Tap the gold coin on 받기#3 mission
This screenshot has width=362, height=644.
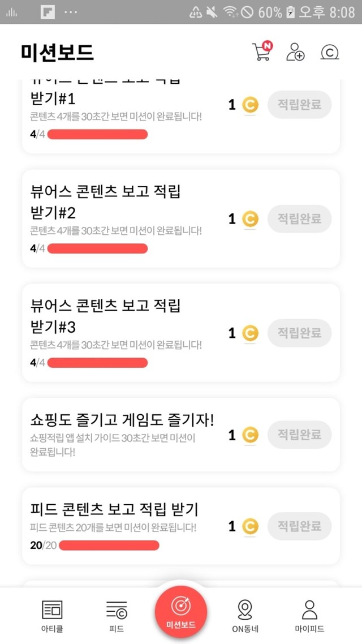[x=250, y=333]
